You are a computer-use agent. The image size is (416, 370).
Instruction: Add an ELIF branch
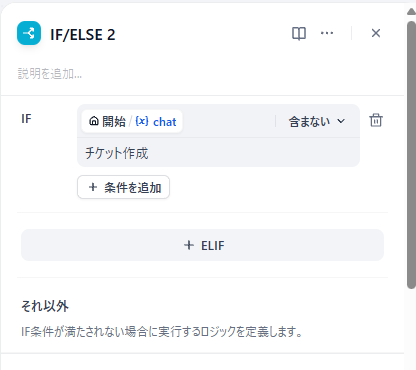coord(202,245)
